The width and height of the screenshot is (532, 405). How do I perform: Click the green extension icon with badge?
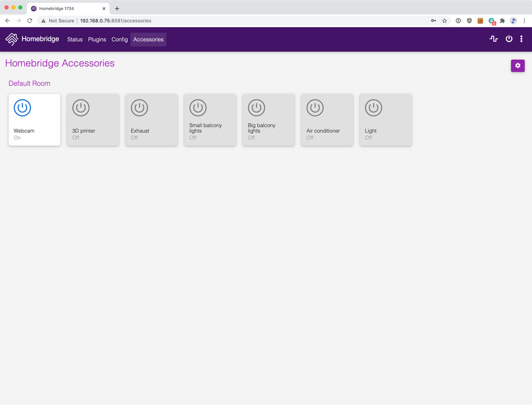click(492, 21)
